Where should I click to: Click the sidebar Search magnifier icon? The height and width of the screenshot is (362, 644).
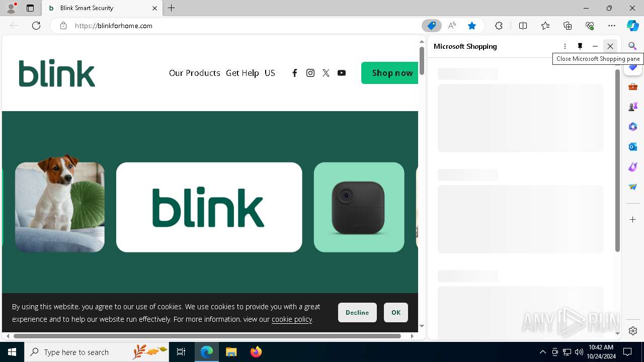pos(633,46)
